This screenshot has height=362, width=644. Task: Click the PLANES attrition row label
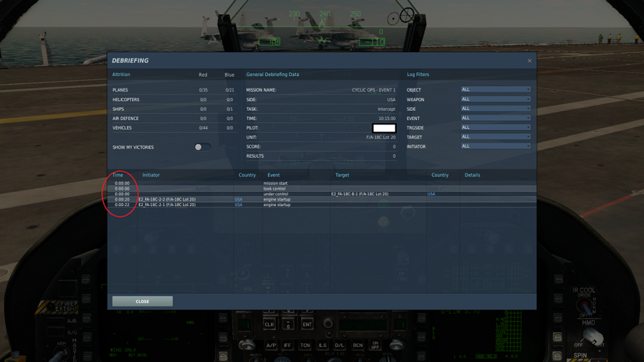[120, 90]
